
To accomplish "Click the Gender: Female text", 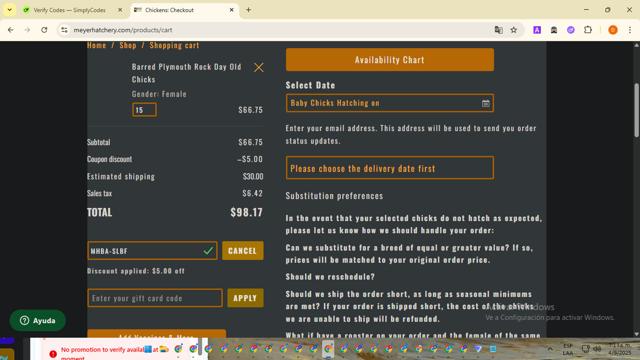I will (x=159, y=94).
